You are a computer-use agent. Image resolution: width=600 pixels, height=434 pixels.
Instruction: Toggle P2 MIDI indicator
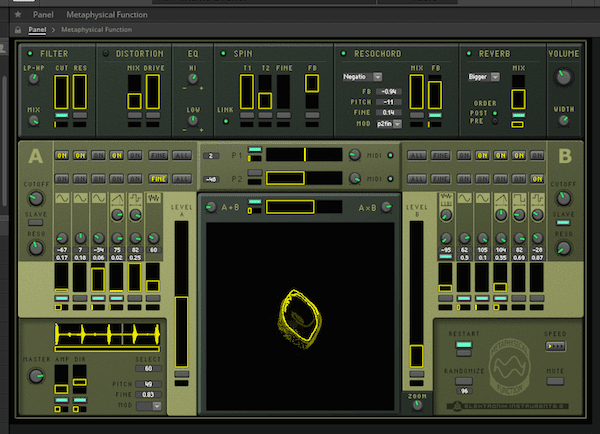pos(390,178)
